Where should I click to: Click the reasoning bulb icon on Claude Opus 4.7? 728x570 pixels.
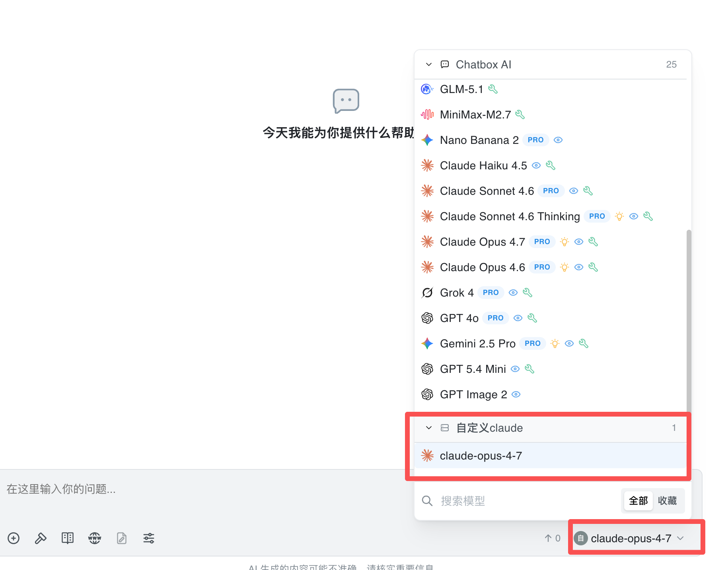click(x=564, y=242)
